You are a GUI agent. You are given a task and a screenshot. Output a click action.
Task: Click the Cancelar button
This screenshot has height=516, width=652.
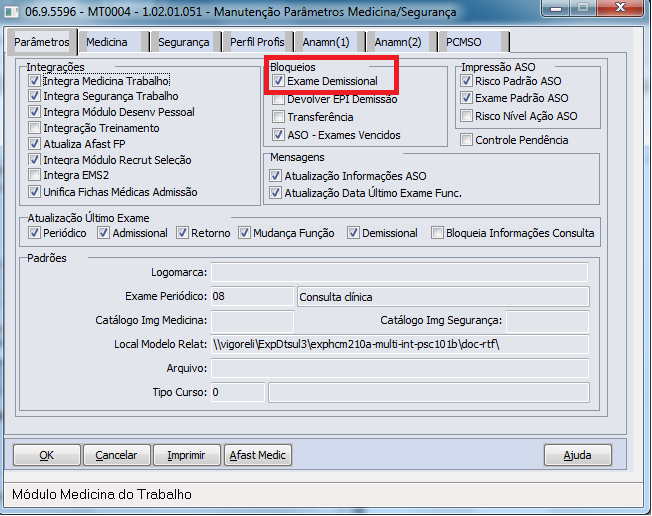[116, 455]
